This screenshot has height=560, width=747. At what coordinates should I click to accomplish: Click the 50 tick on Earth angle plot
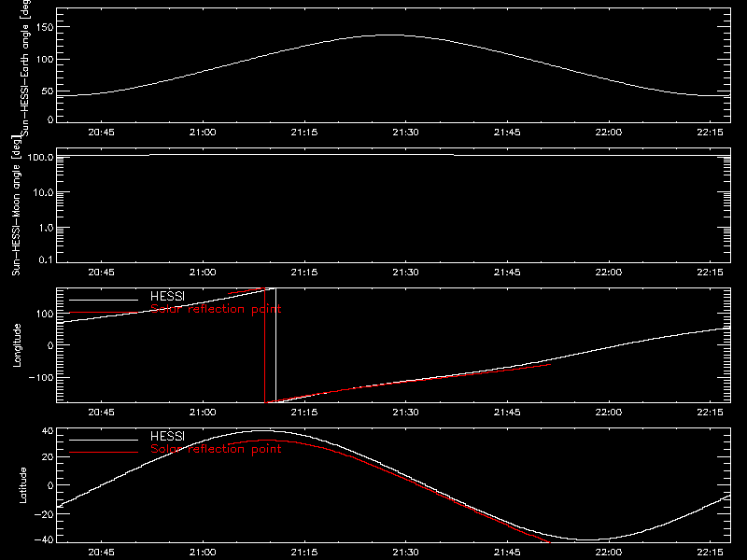[48, 91]
